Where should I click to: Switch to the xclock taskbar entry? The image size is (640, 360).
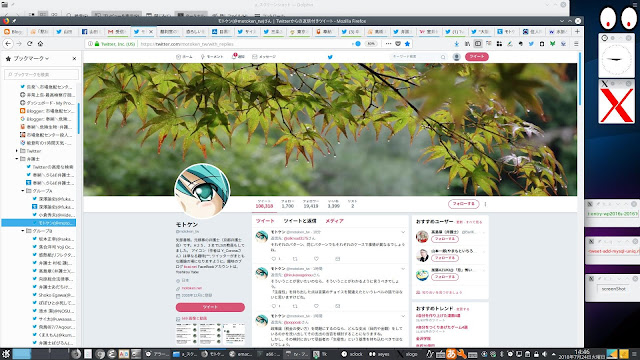coord(352,354)
